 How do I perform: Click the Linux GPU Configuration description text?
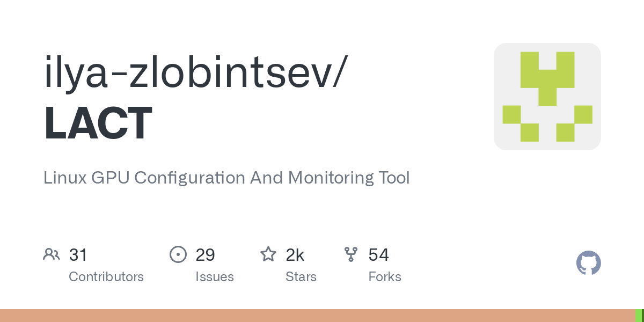(226, 178)
